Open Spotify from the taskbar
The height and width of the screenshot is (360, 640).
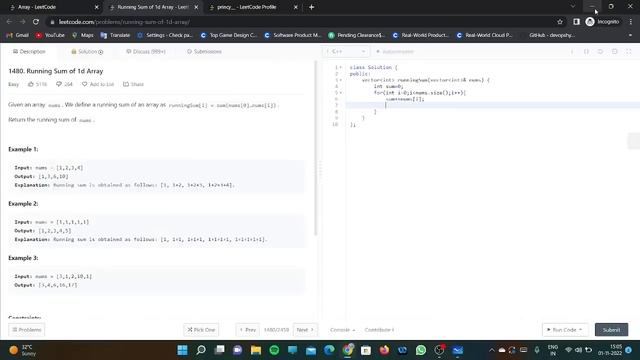pyautogui.click(x=274, y=350)
